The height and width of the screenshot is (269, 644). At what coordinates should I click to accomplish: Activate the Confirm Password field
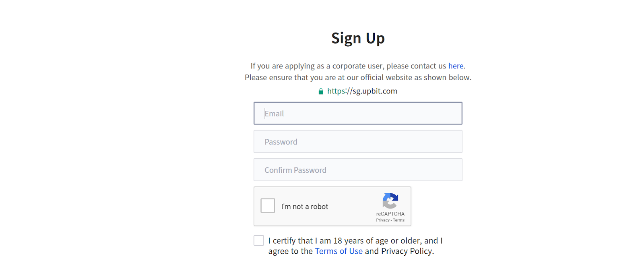tap(358, 170)
